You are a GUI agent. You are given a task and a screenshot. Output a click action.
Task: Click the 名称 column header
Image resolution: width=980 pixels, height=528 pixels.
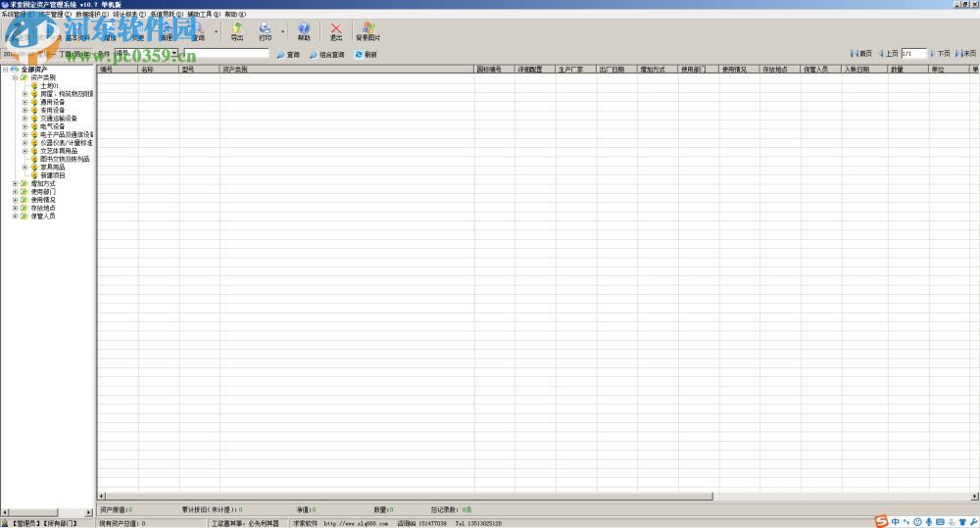point(159,70)
